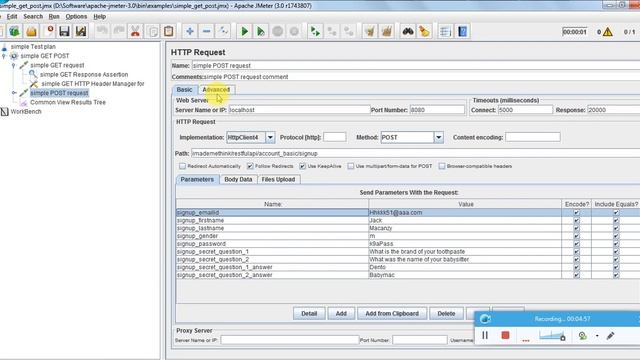Open the Function Helper dialog icon
The image size is (640, 360).
[445, 31]
